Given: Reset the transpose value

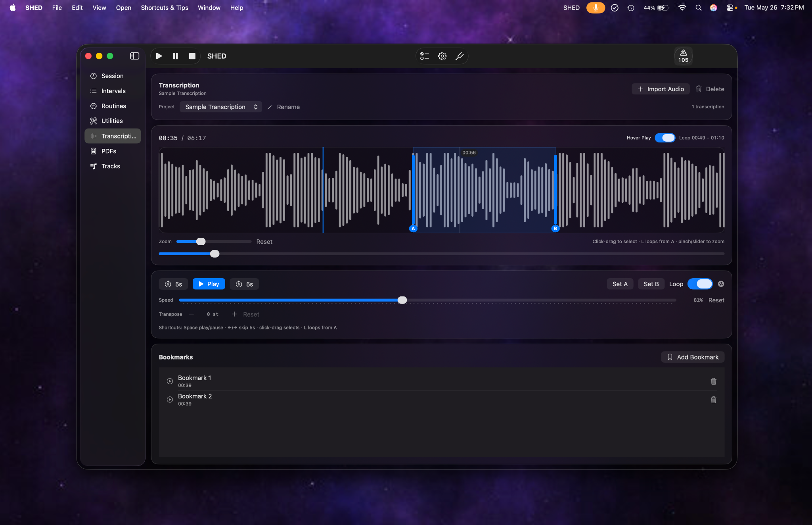Looking at the screenshot, I should pyautogui.click(x=251, y=314).
